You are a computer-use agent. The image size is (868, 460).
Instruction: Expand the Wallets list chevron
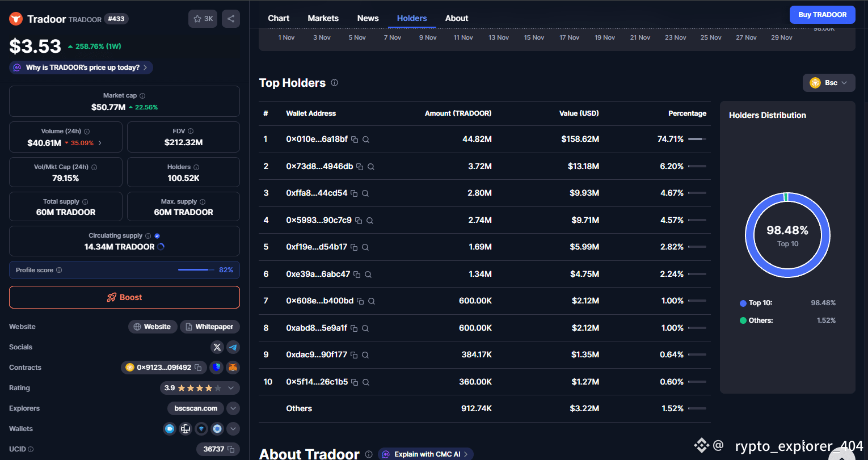point(233,429)
